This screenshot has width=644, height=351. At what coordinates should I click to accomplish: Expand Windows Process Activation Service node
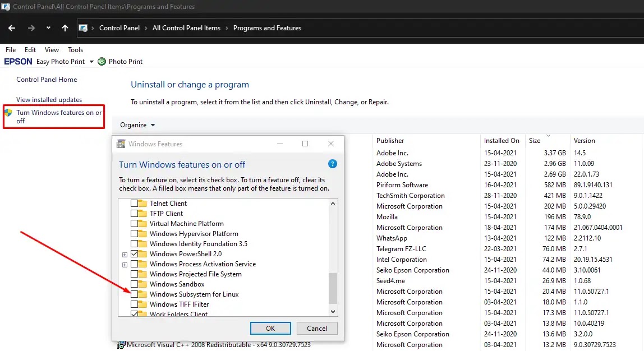125,265
